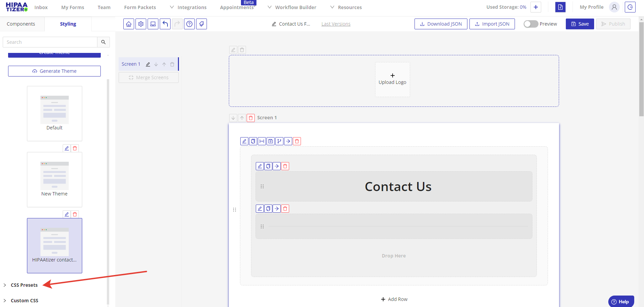Switch to the Components tab

[21, 24]
